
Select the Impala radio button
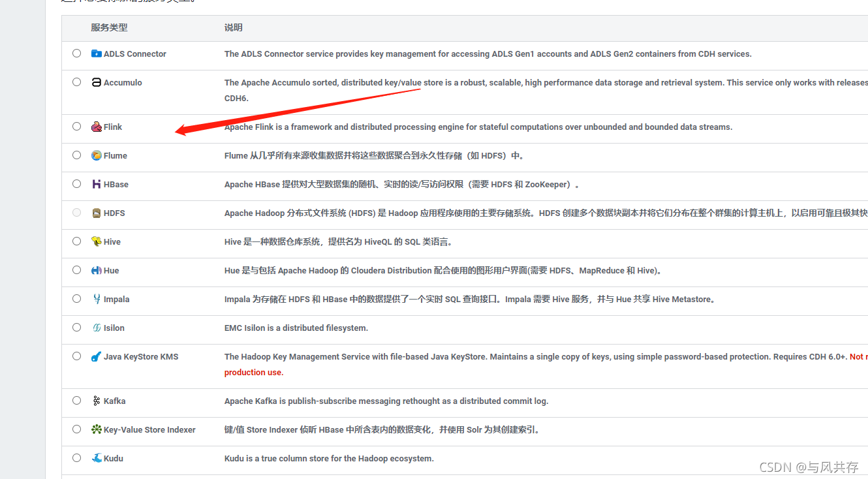(77, 299)
